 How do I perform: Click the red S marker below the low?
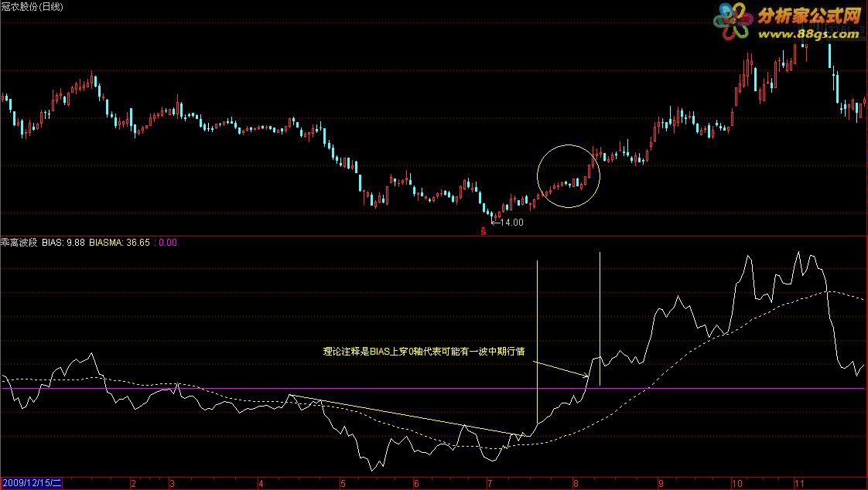484,232
